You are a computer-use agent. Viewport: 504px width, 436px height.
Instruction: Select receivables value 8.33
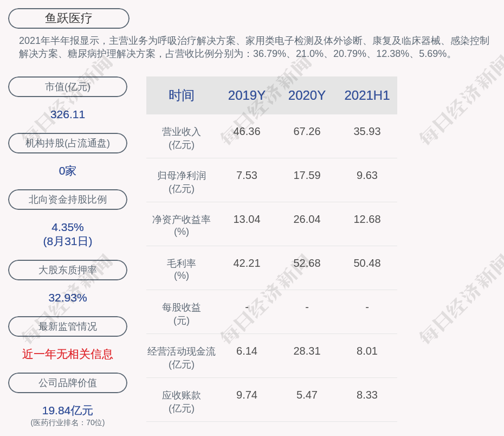367,395
